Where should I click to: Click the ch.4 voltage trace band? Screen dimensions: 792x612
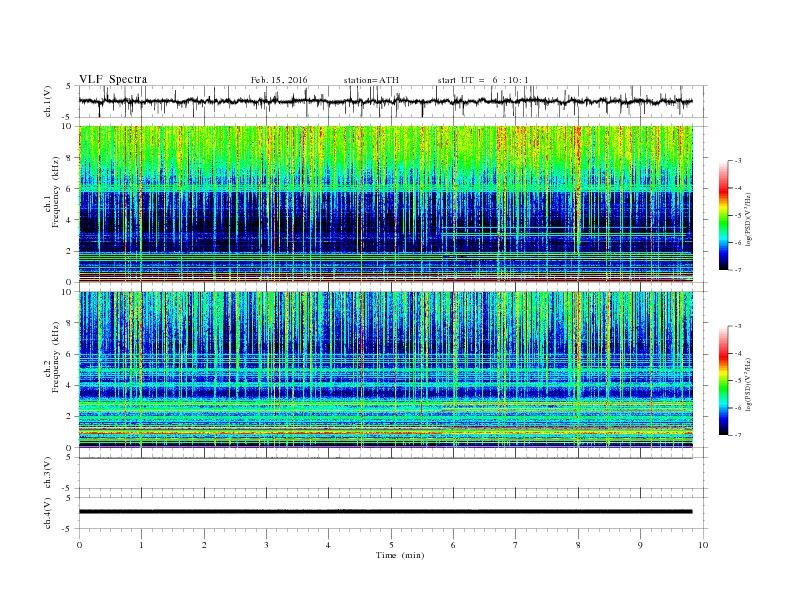[385, 512]
